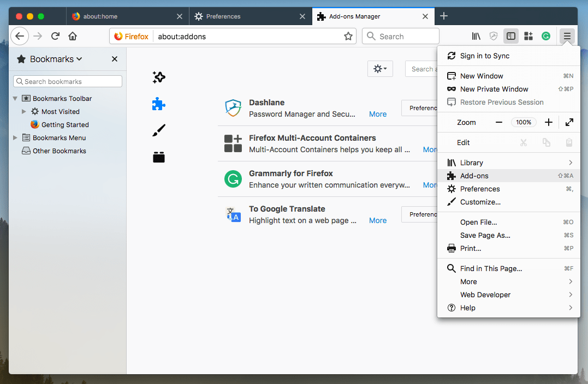Choose Sign in to Sync

click(508, 56)
